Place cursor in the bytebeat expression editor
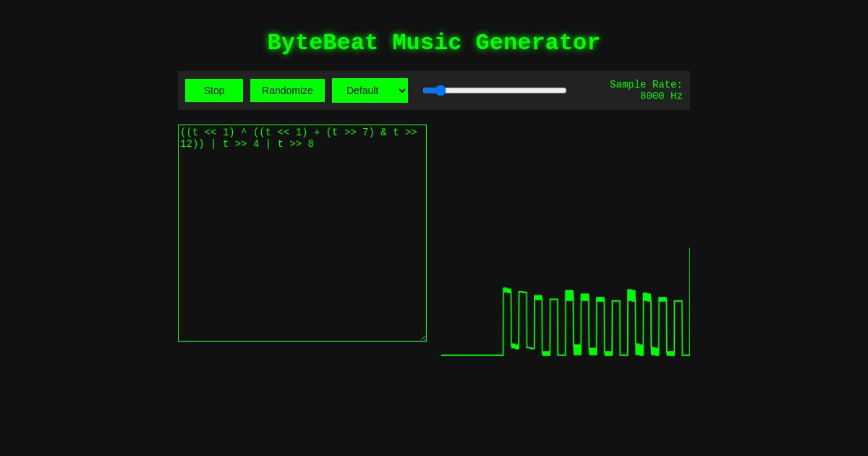Image resolution: width=868 pixels, height=456 pixels. point(302,232)
